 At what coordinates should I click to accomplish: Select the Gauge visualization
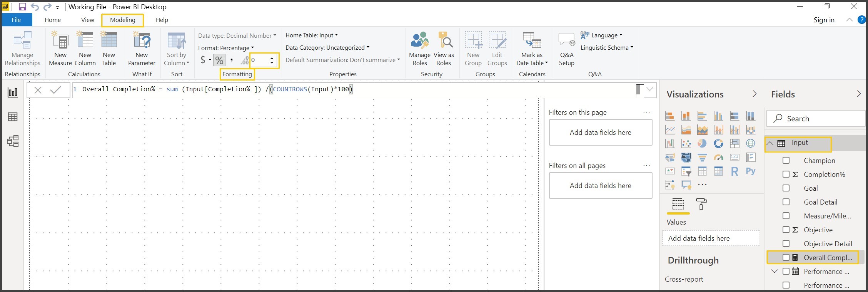tap(718, 157)
